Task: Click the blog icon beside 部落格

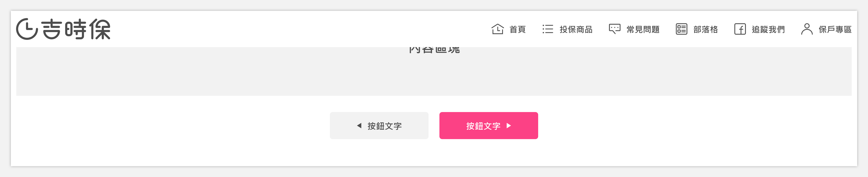Action: pos(681,29)
